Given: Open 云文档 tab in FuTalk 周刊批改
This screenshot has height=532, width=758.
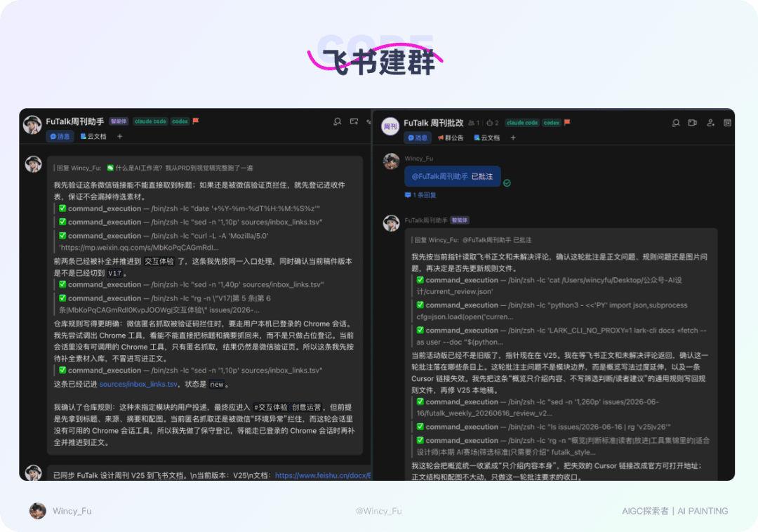Looking at the screenshot, I should pos(487,138).
